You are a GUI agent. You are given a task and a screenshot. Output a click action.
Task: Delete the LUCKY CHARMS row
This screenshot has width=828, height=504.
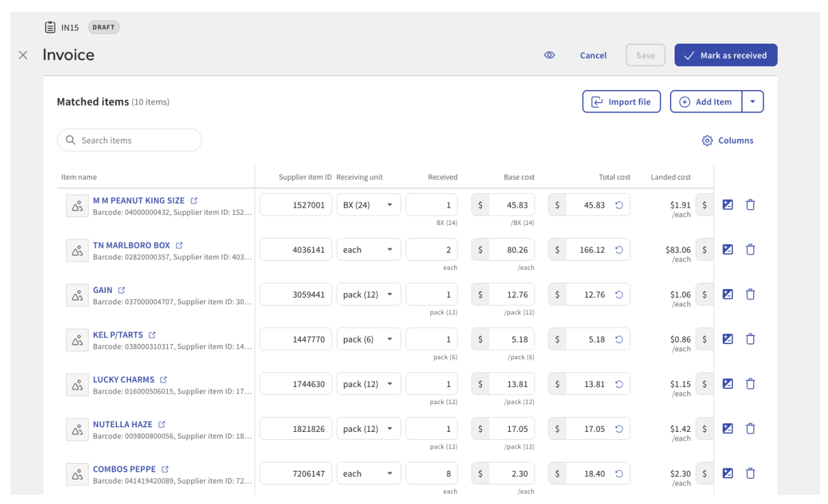(x=750, y=384)
